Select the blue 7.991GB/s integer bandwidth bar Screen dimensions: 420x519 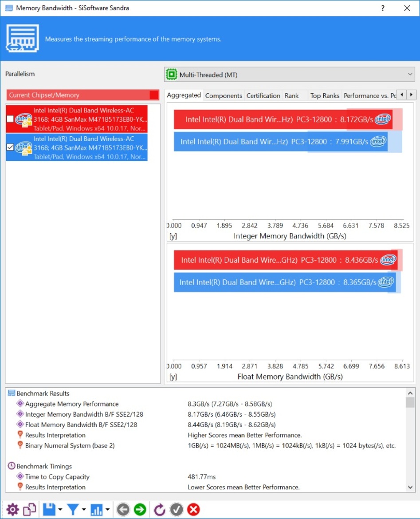281,141
